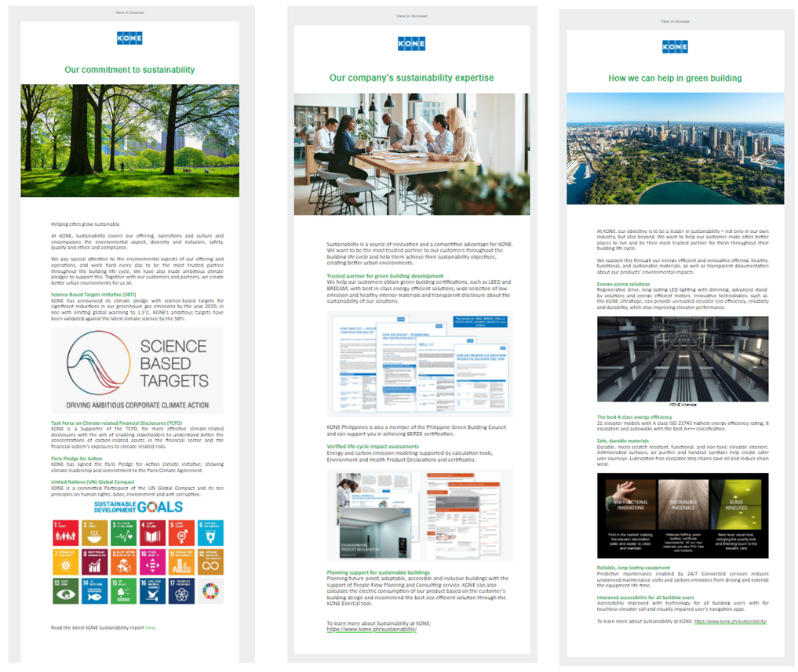Click KONE logo in green building email
Screen dimensions: 798x672
(675, 47)
